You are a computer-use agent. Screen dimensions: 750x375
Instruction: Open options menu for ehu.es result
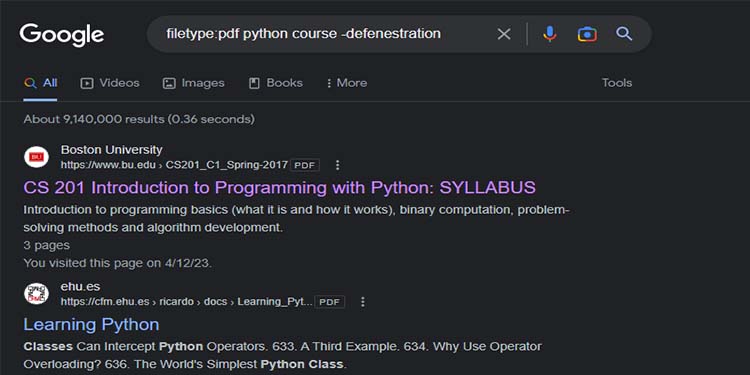[x=363, y=302]
